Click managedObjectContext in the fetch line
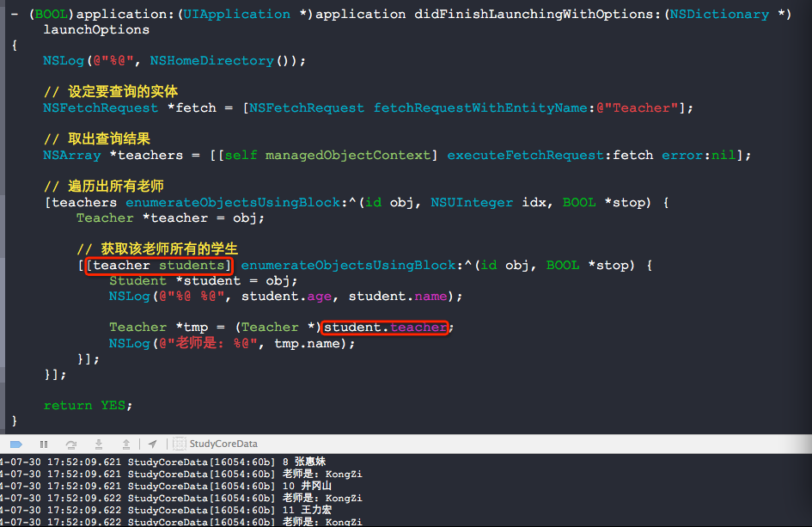The height and width of the screenshot is (527, 812). click(347, 155)
